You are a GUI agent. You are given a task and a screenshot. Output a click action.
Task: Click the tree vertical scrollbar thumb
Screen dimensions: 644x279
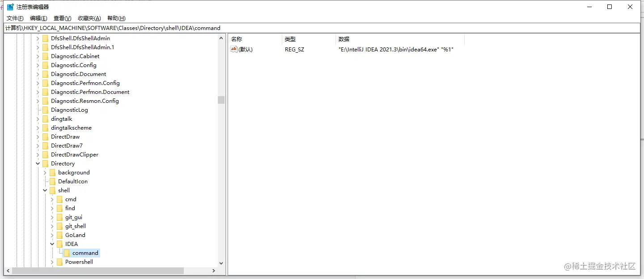(221, 100)
